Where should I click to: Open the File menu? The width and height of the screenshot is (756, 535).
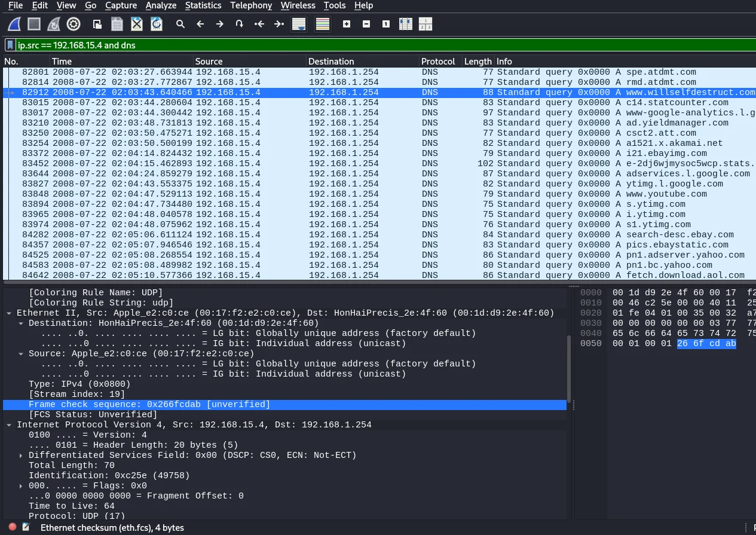pyautogui.click(x=16, y=5)
